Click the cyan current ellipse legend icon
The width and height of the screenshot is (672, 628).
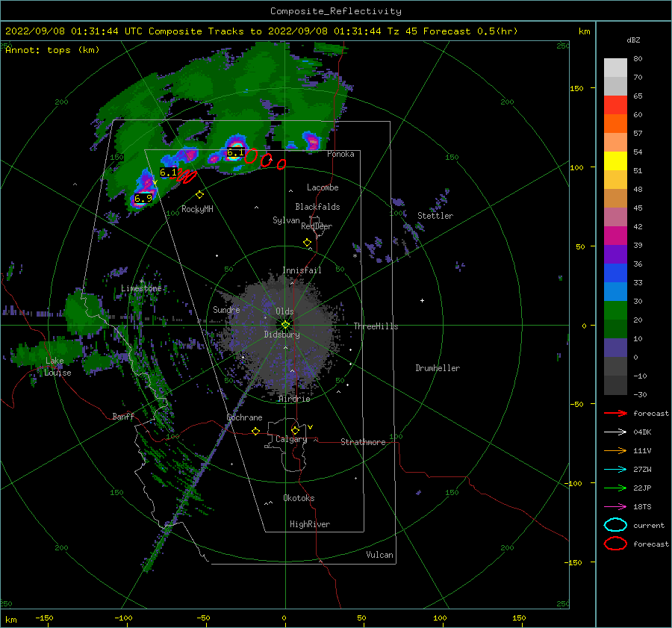pos(615,525)
